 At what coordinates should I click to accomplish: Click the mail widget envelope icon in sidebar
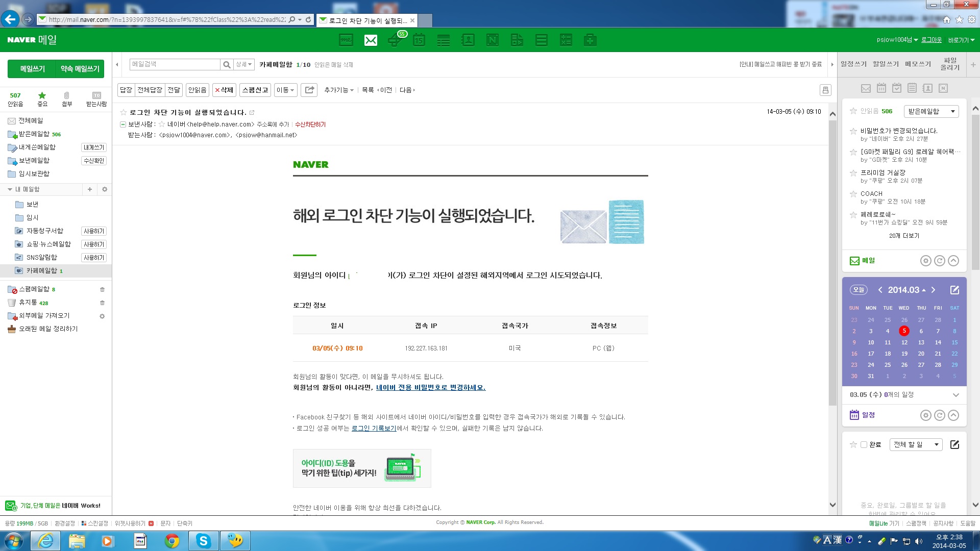coord(866,88)
